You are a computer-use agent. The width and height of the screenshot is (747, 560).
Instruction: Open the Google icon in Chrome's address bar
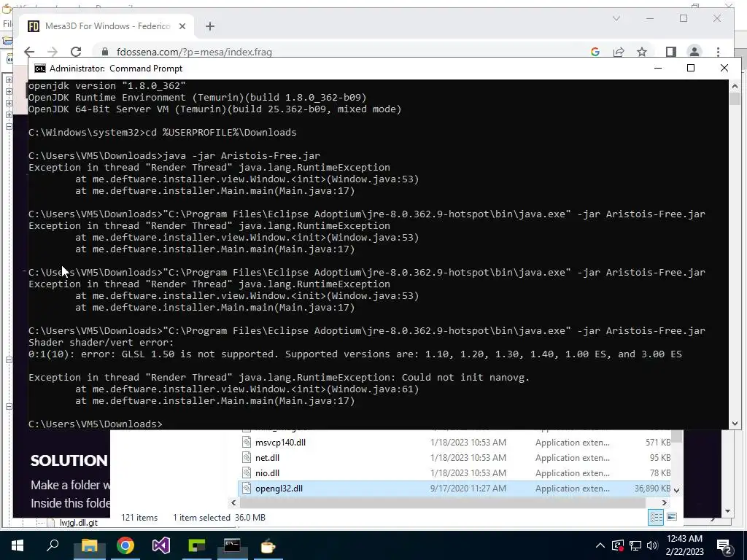pos(595,52)
